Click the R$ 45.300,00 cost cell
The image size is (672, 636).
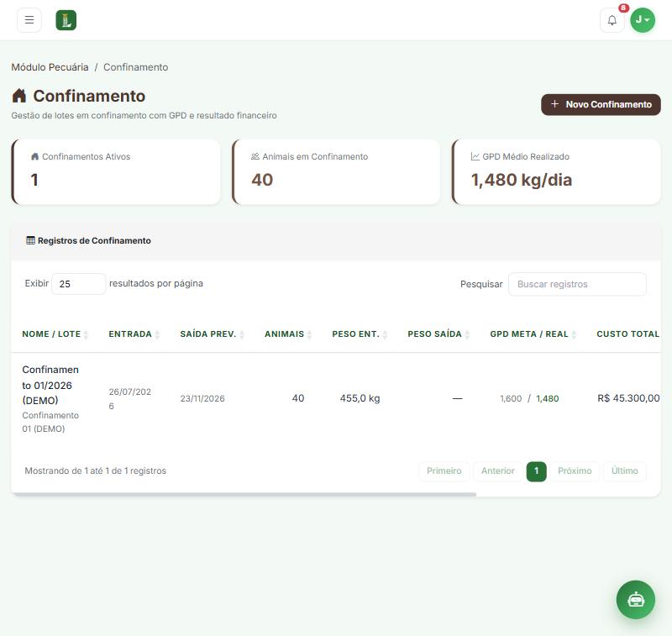point(628,398)
